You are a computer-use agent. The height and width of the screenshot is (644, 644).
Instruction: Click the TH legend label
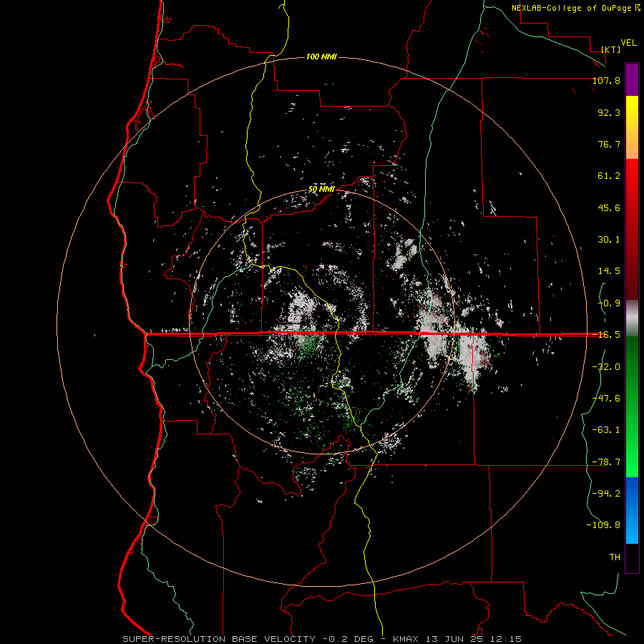[x=615, y=557]
